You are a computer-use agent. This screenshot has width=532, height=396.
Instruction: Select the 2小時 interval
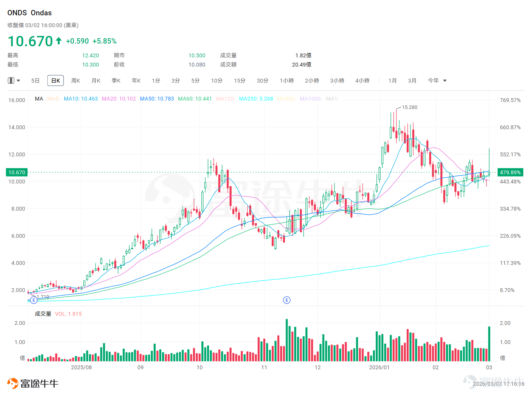tap(312, 81)
